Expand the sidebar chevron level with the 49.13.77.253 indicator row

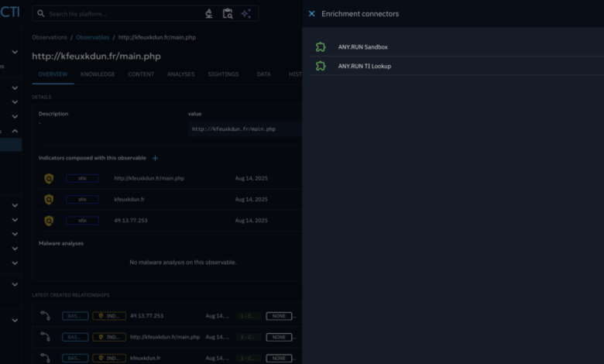coord(15,220)
